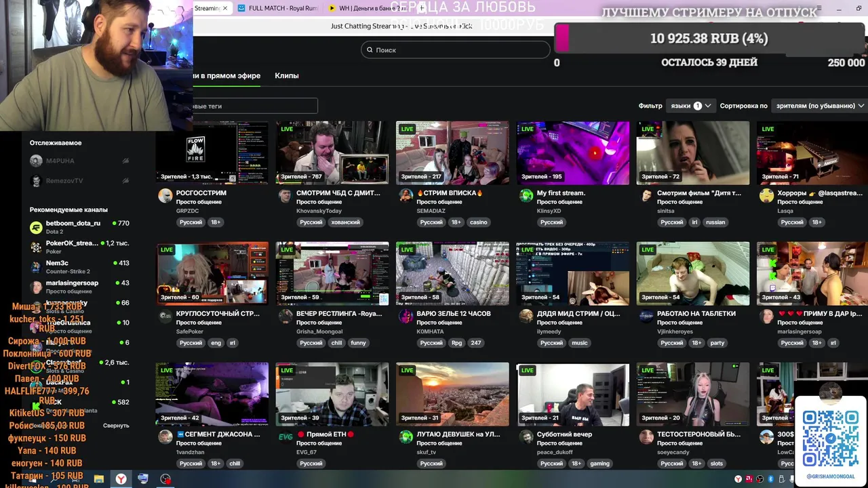Open Lasqa channel avatar icon

tap(766, 196)
